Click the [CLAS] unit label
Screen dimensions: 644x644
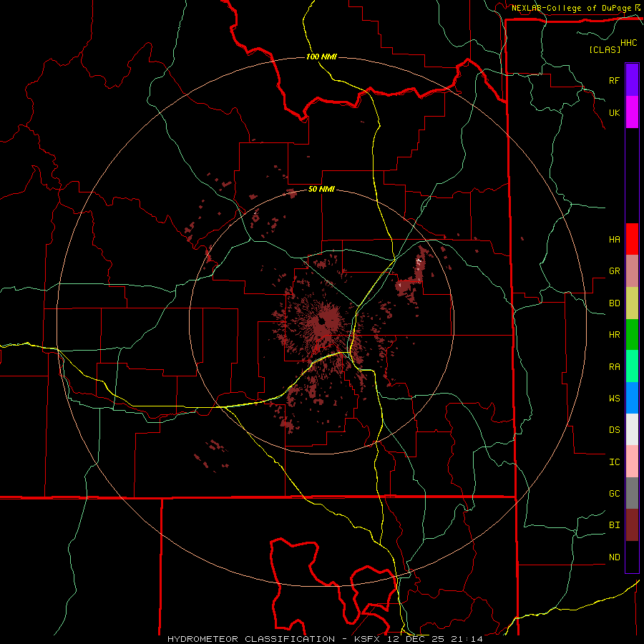pos(605,49)
